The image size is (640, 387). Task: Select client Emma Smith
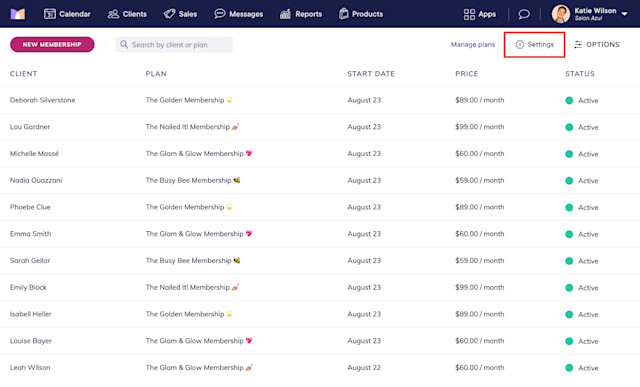31,234
